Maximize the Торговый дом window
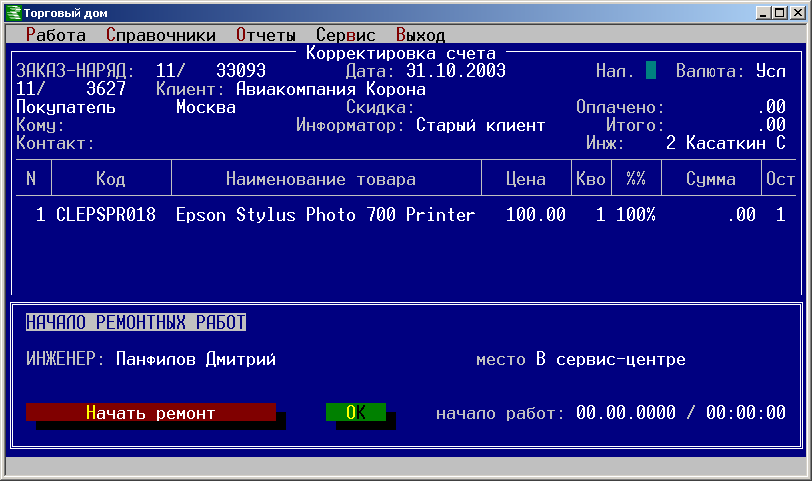Viewport: 812px width, 481px height. click(779, 12)
